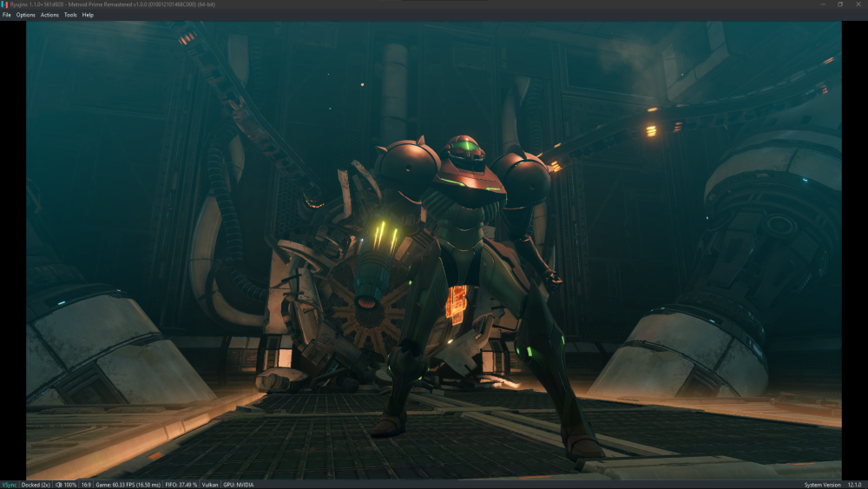This screenshot has width=868, height=489.
Task: Minimize the Ryujinx window
Action: pos(822,4)
